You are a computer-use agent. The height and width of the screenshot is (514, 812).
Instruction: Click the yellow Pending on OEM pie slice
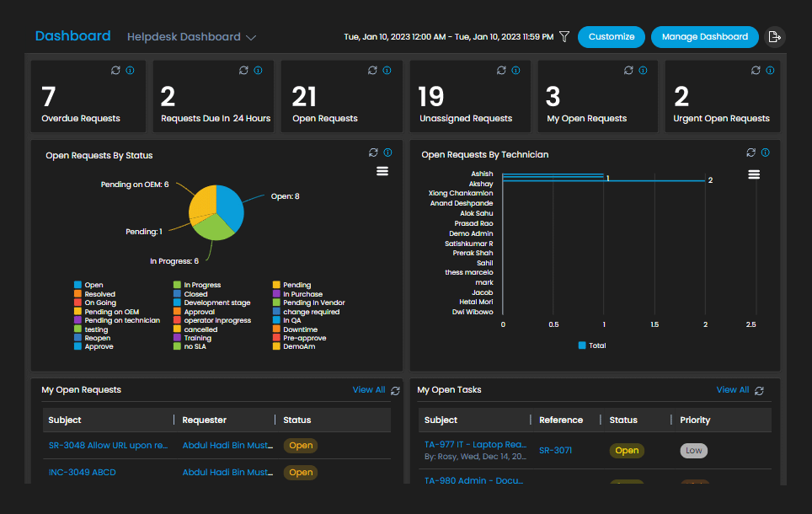pyautogui.click(x=202, y=201)
